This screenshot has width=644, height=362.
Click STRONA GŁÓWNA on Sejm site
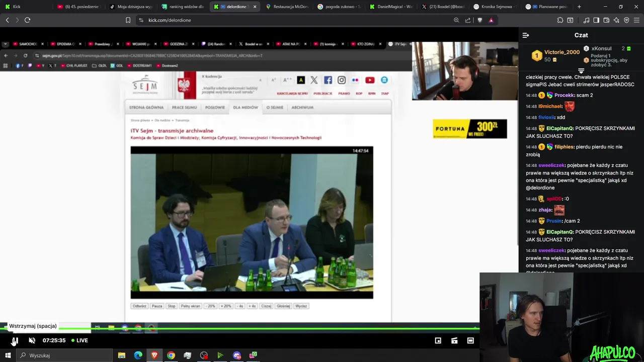[146, 108]
